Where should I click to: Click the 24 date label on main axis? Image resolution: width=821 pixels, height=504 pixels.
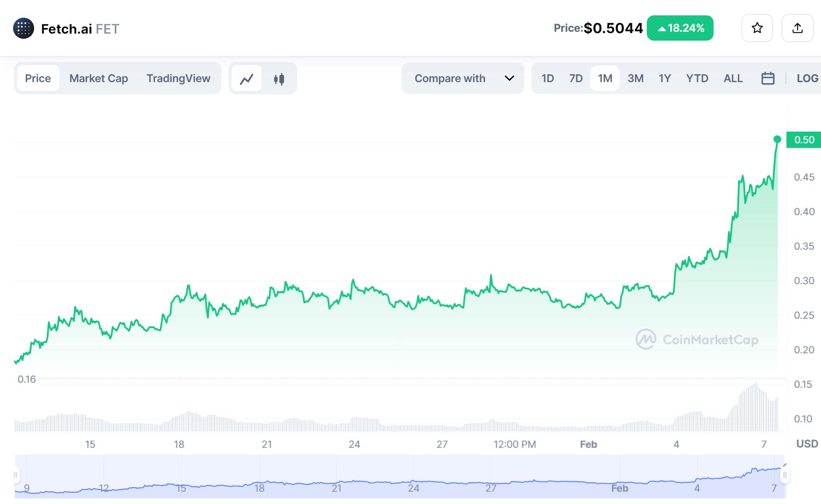(x=354, y=444)
